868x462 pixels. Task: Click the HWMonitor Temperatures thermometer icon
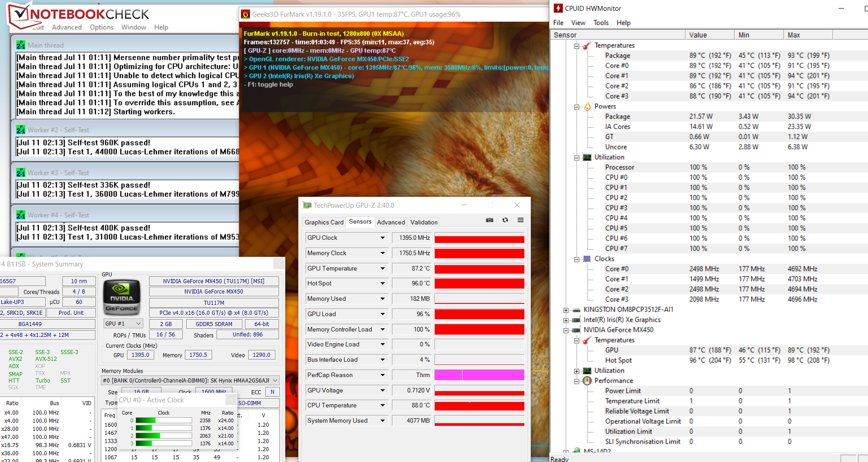click(x=587, y=46)
